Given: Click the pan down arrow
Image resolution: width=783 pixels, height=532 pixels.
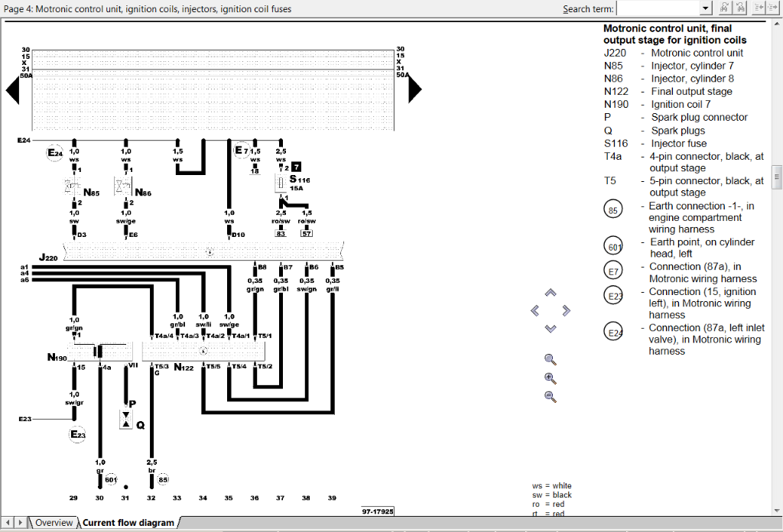Looking at the screenshot, I should (x=550, y=328).
